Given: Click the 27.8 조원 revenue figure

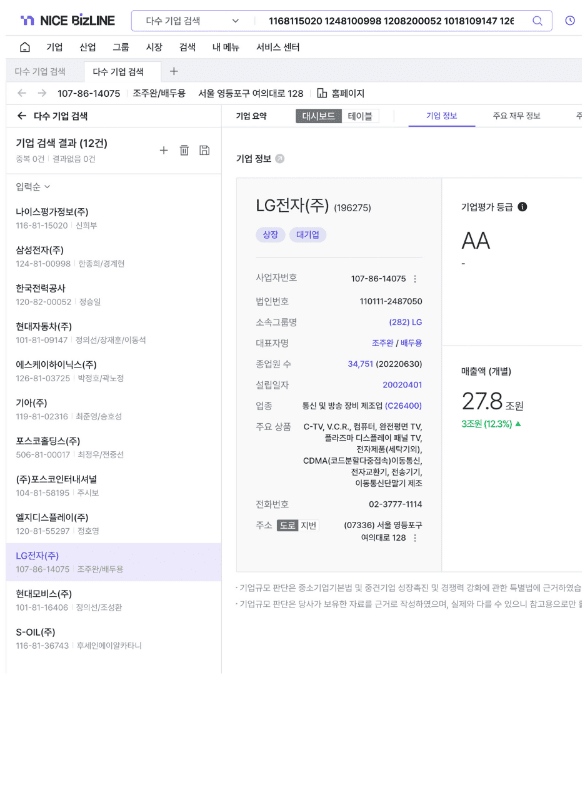Looking at the screenshot, I should (x=493, y=402).
